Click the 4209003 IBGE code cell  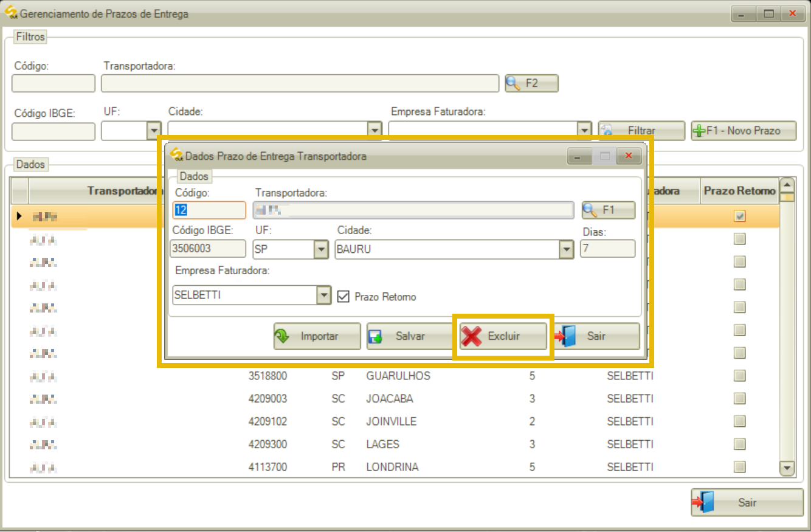[x=268, y=399]
